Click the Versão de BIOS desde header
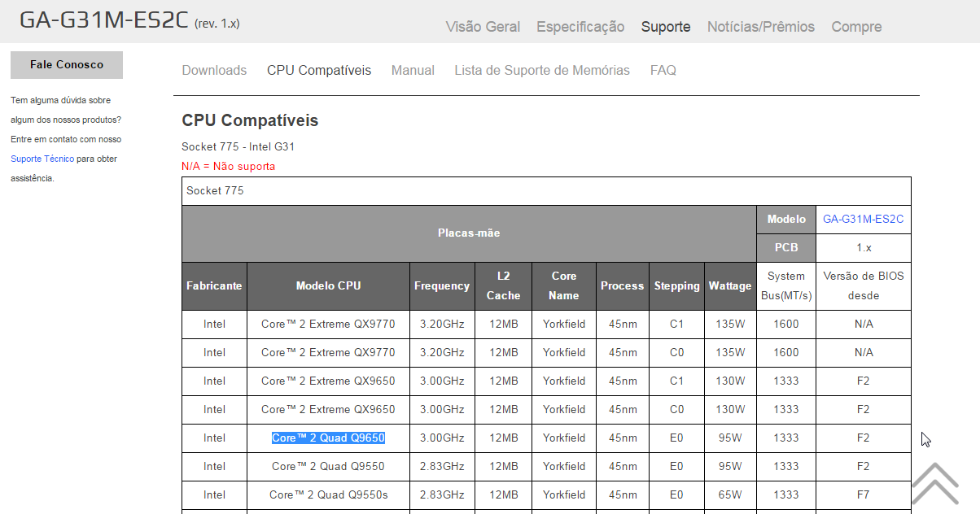This screenshot has height=514, width=980. [863, 285]
